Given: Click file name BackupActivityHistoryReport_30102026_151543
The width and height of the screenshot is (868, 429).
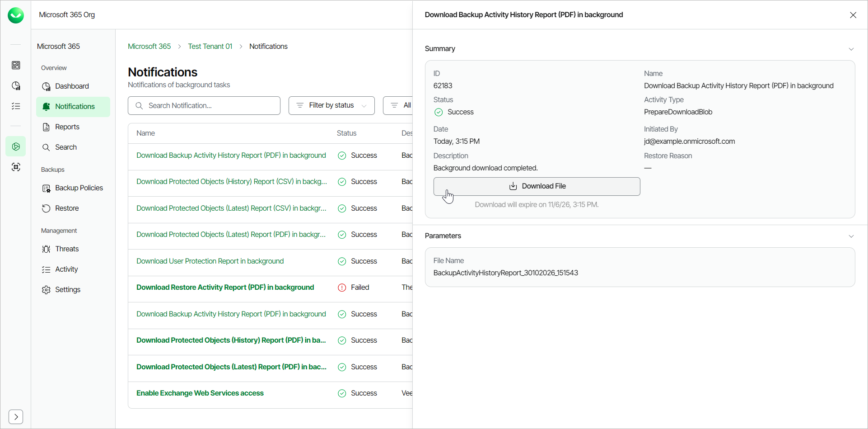Looking at the screenshot, I should [506, 273].
